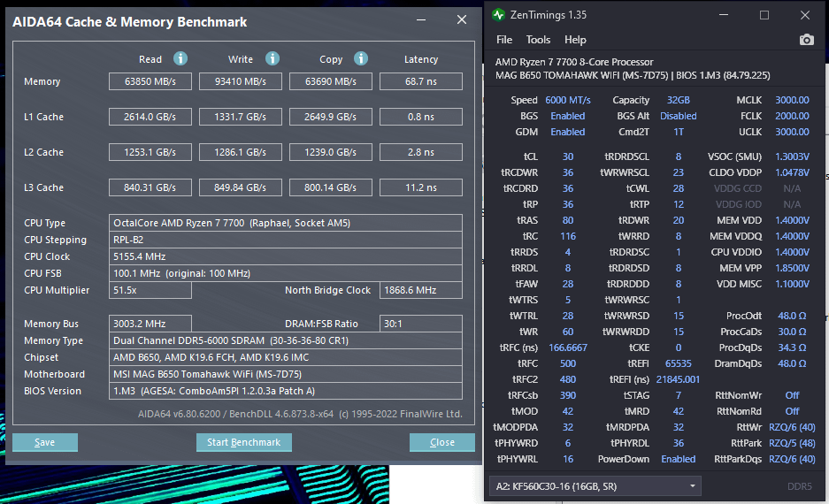Click the RttPark value RZQ/5 (48)
This screenshot has width=829, height=504.
pos(792,443)
